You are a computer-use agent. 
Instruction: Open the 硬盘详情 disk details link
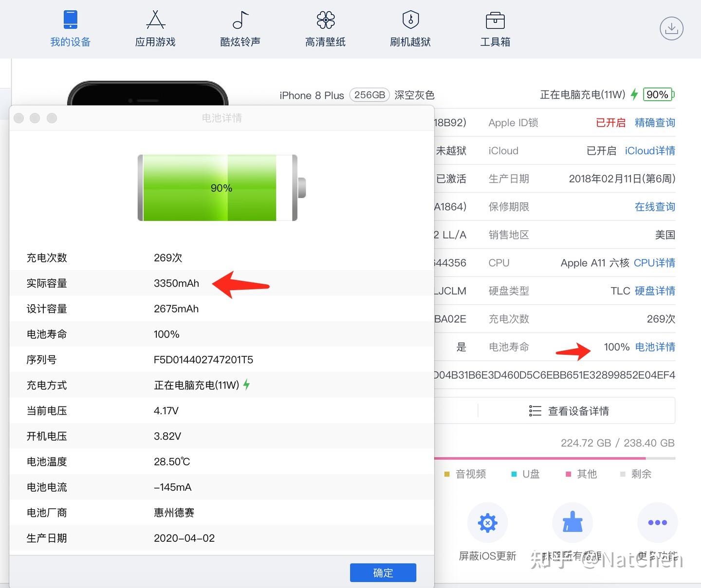pyautogui.click(x=655, y=291)
